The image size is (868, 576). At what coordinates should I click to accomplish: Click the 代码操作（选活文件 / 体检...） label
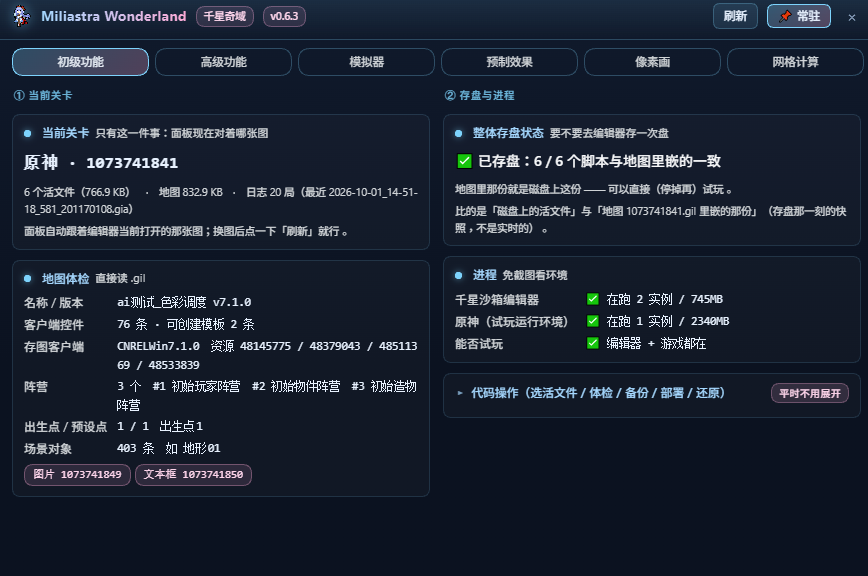(598, 393)
